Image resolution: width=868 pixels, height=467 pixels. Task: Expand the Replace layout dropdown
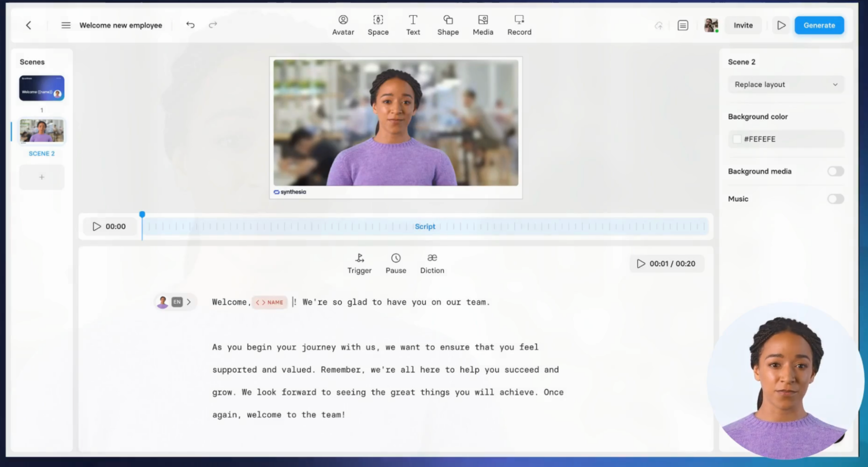tap(785, 85)
